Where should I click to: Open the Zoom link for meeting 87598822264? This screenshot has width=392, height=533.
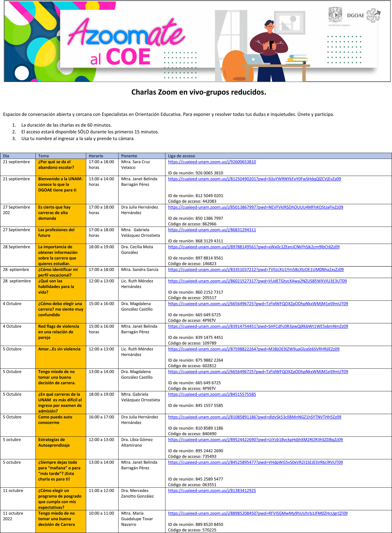click(254, 349)
